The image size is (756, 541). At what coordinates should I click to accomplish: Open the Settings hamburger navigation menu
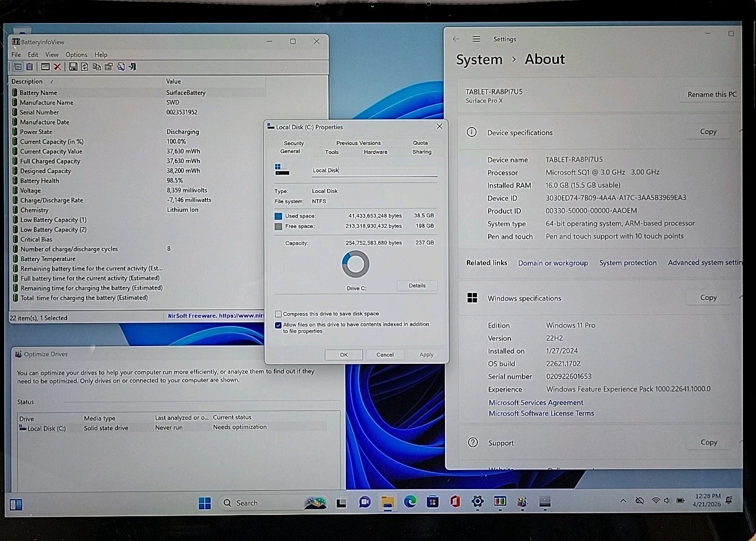[x=476, y=39]
